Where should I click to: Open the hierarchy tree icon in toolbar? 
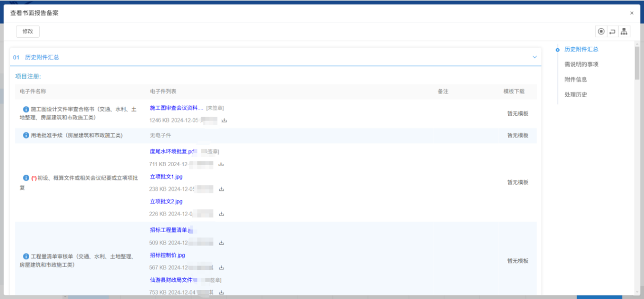(x=624, y=31)
